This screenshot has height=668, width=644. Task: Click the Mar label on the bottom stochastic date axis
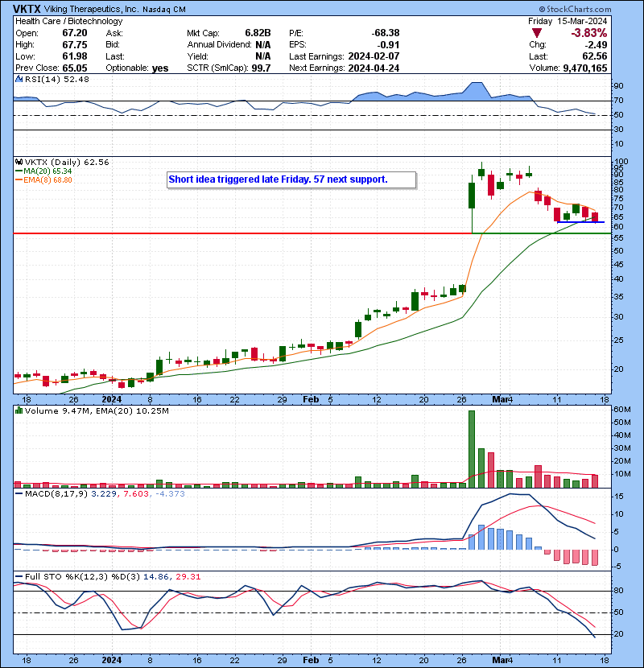coord(501,660)
